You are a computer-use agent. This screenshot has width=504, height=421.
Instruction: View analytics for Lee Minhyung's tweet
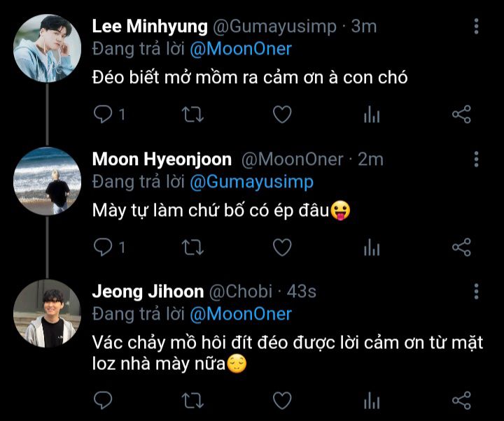(372, 115)
